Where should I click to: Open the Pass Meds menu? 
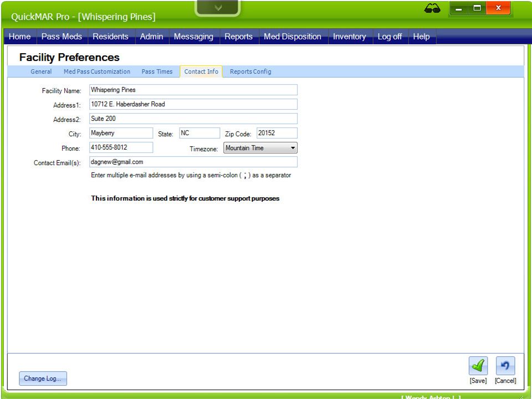pyautogui.click(x=62, y=37)
